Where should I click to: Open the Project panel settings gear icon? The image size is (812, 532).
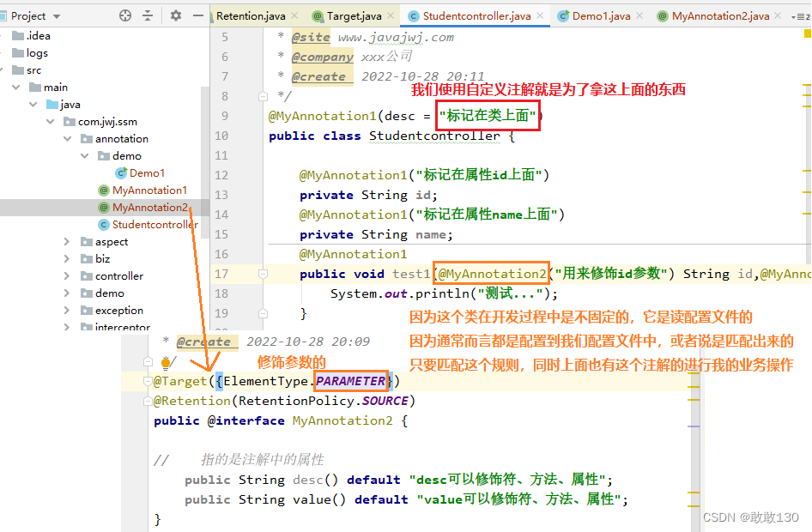tap(175, 15)
